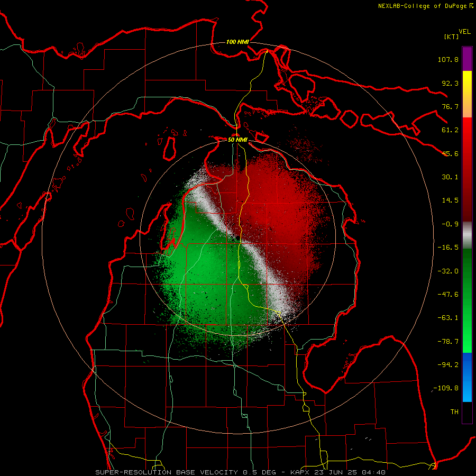
Task: Click the -0.9 value on velocity scale
Action: pos(450,224)
